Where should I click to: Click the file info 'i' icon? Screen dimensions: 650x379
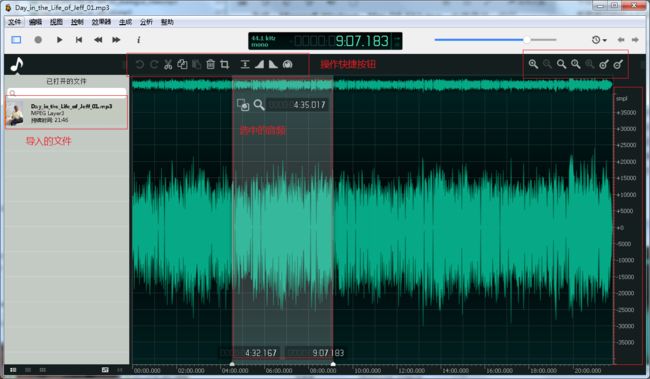tap(138, 40)
